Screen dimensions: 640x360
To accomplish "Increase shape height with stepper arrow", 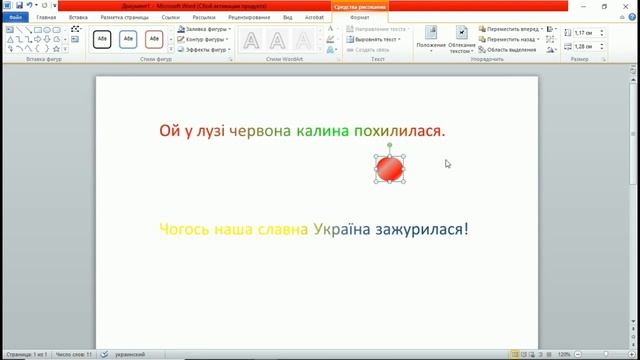I will pyautogui.click(x=602, y=31).
